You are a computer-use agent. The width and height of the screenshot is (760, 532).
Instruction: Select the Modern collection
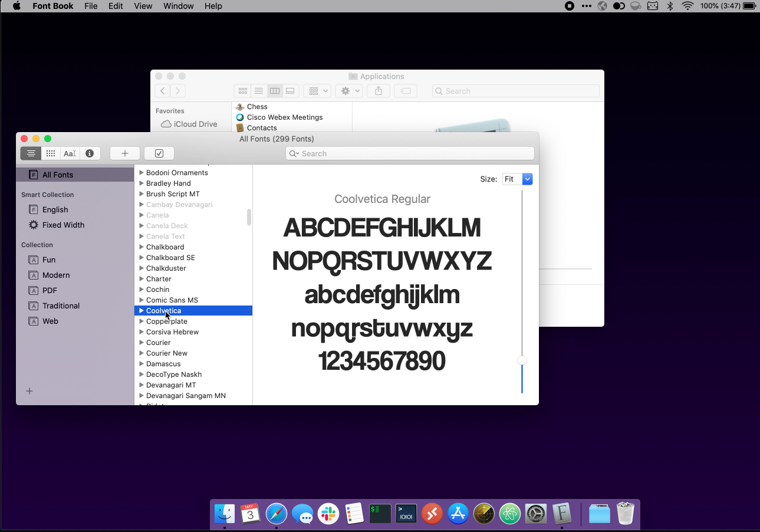click(75, 275)
